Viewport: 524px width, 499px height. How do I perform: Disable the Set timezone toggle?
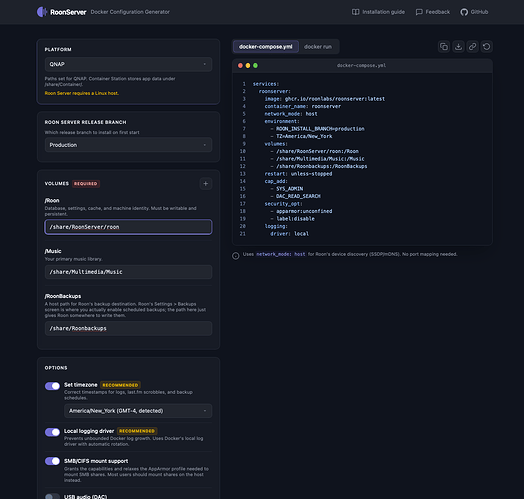(x=52, y=386)
